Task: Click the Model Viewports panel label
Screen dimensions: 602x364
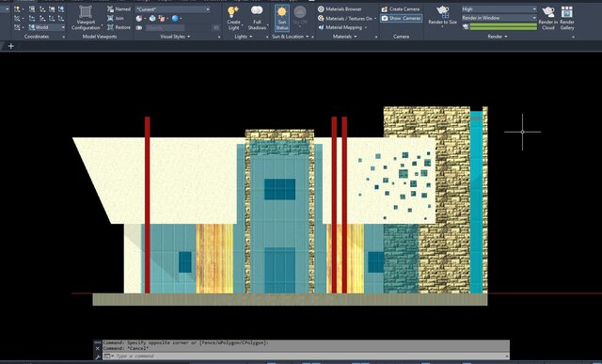Action: [x=100, y=37]
